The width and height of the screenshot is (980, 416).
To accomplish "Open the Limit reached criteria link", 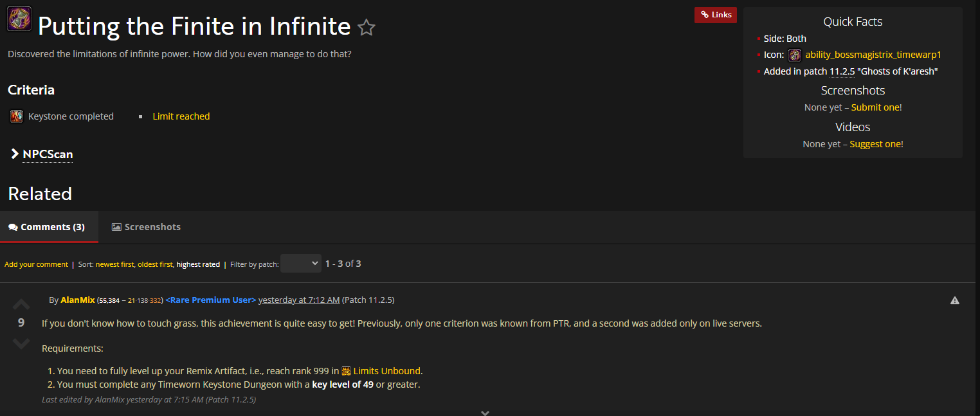I will (x=181, y=116).
